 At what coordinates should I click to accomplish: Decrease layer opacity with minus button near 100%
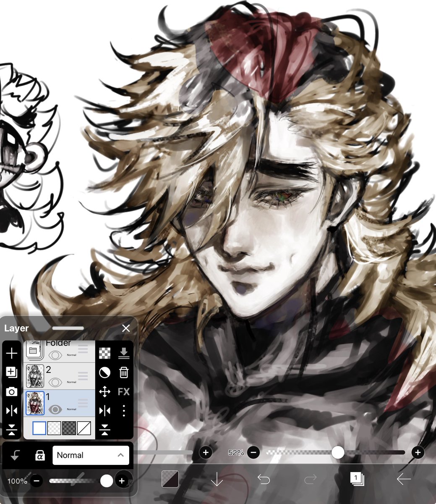pyautogui.click(x=37, y=481)
